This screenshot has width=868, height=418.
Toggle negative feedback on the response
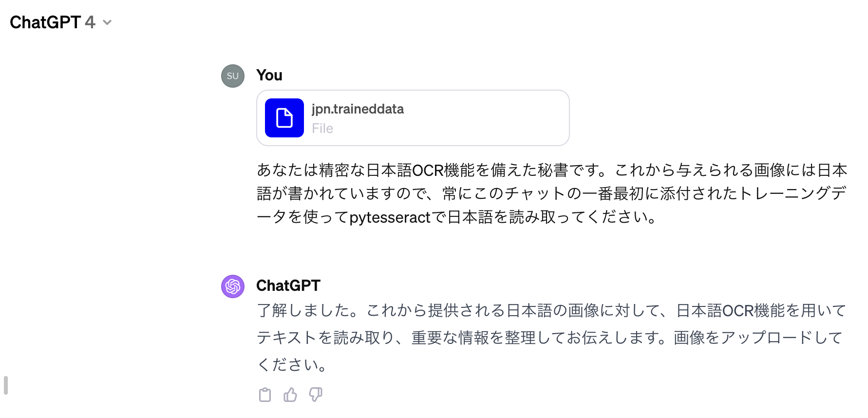316,395
